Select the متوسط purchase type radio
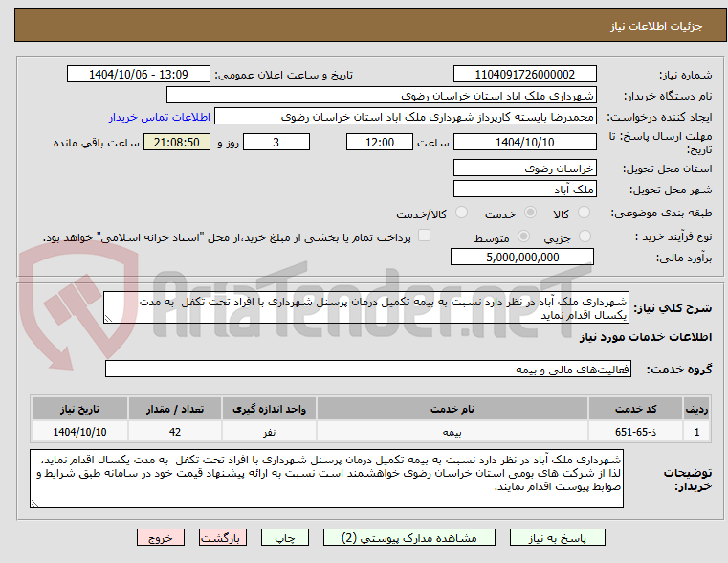The height and width of the screenshot is (563, 728). coord(523,236)
